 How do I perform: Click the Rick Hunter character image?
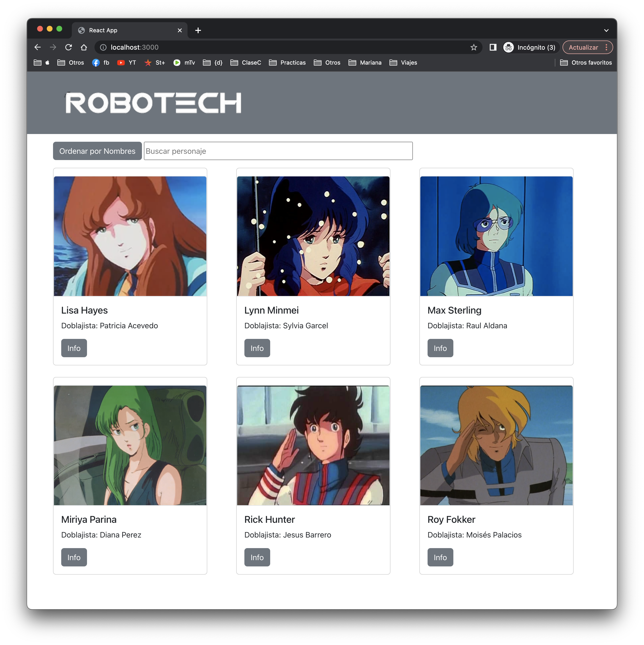313,446
